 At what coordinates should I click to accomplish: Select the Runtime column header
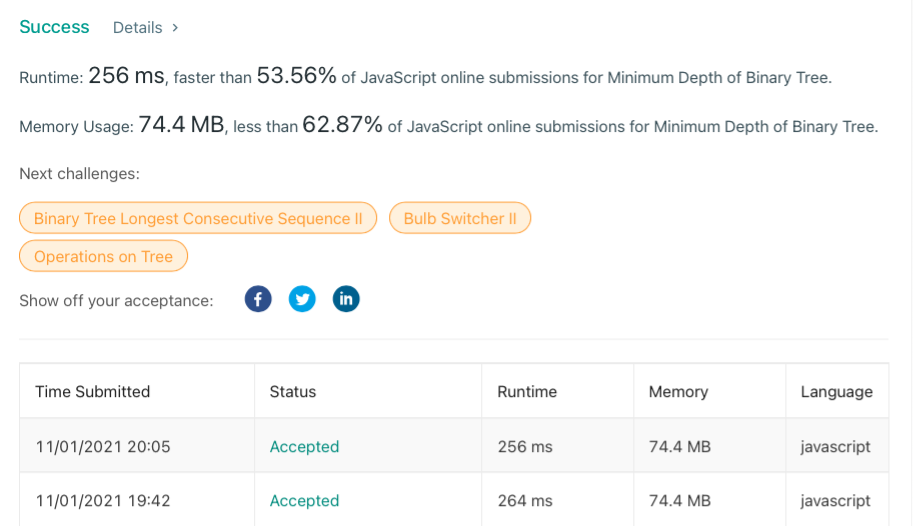point(527,391)
